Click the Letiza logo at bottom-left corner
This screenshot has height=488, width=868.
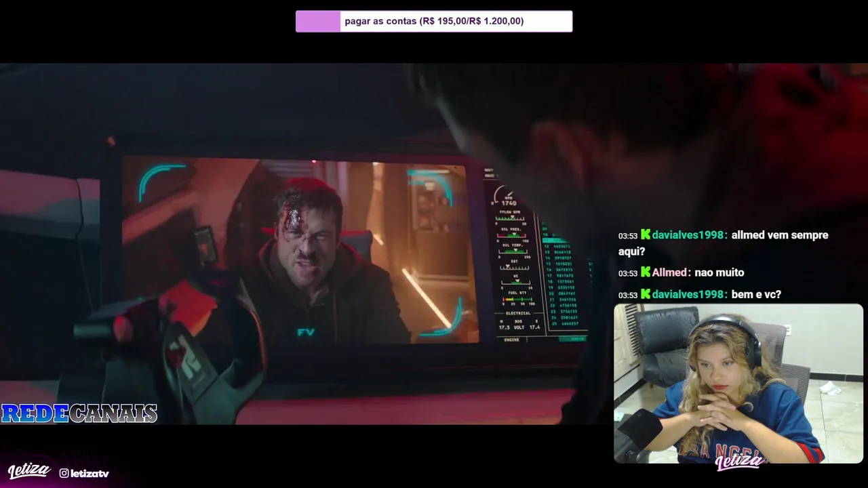coord(29,471)
